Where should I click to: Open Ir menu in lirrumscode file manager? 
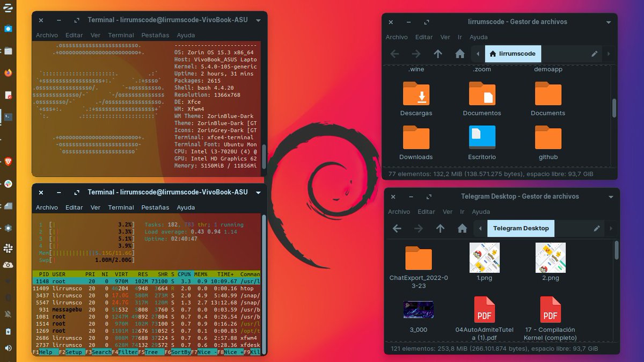(460, 37)
